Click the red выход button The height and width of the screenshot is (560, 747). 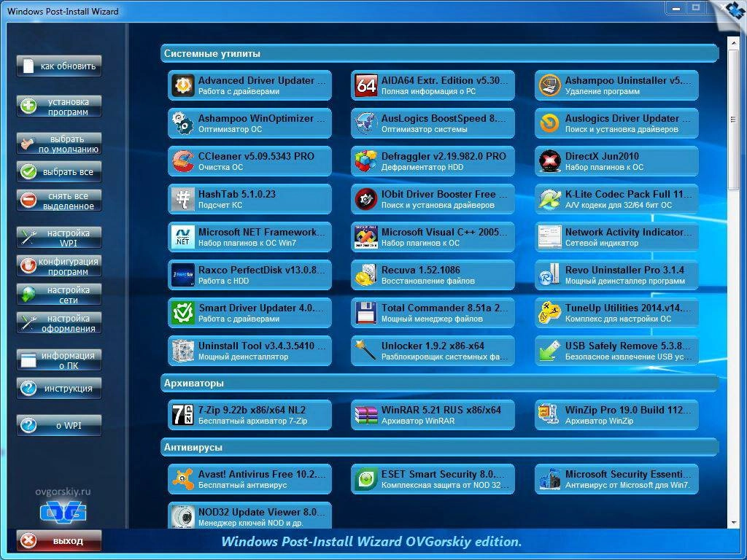pos(59,541)
